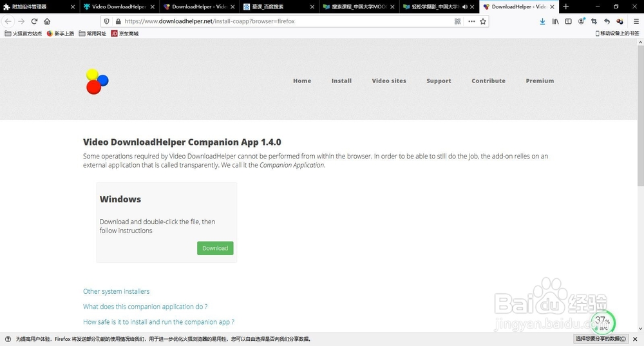The image size is (644, 346).
Task: Click the QR code icon in address bar
Action: click(x=457, y=21)
